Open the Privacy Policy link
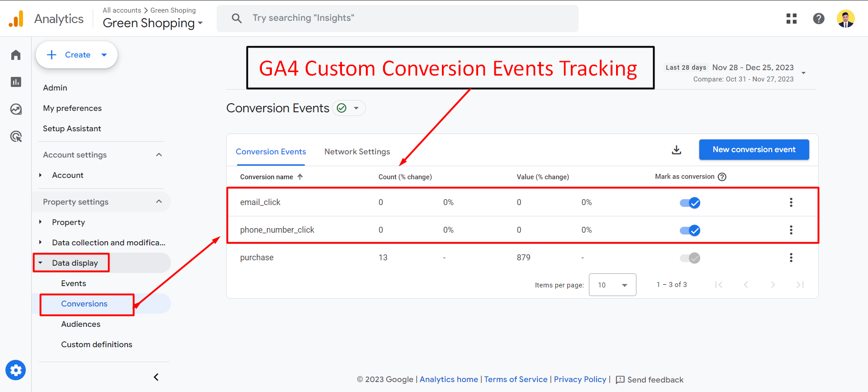Image resolution: width=868 pixels, height=392 pixels. [580, 379]
